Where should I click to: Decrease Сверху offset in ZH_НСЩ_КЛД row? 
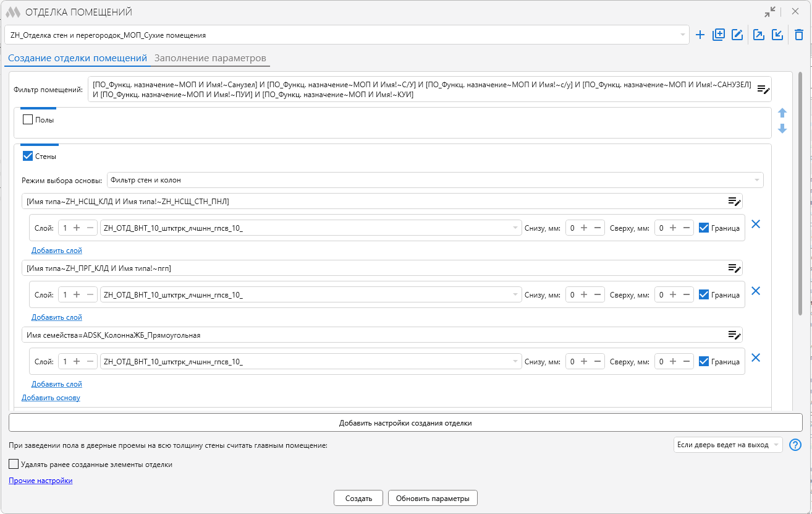click(x=687, y=228)
